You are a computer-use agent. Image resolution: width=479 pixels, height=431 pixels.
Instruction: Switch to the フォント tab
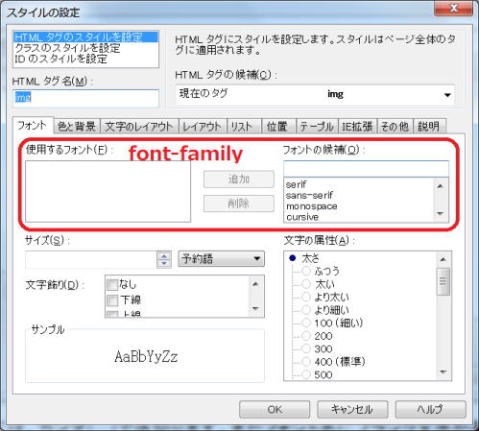32,126
